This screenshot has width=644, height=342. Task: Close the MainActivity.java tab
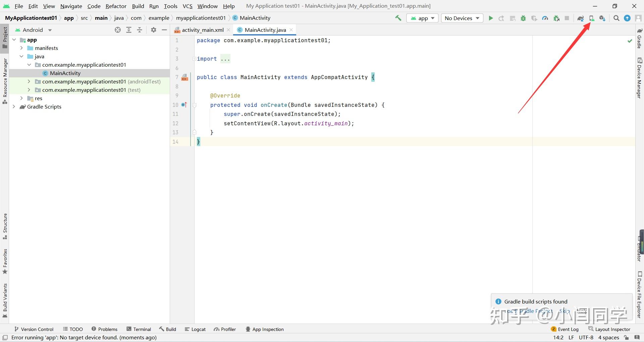tap(291, 30)
